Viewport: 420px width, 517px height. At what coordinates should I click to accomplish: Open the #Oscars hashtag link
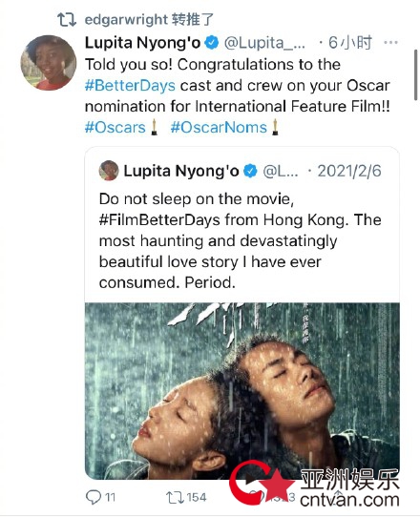coord(115,127)
